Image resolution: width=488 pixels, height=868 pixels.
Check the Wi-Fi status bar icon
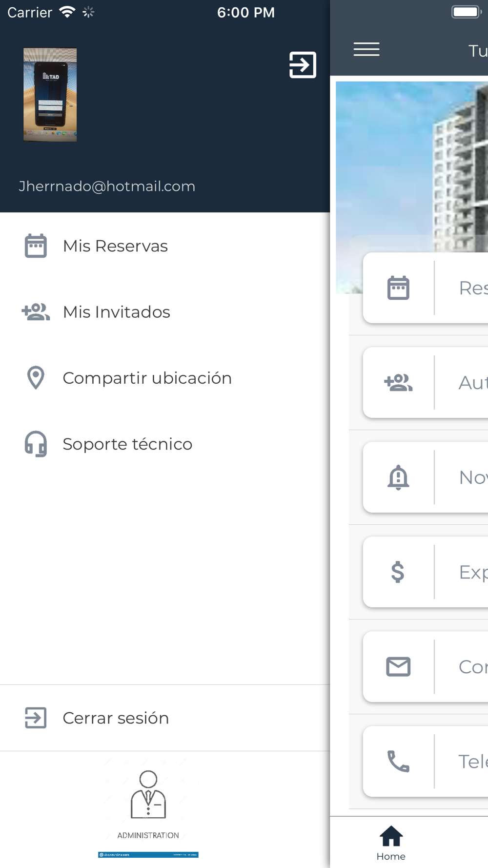click(x=67, y=12)
